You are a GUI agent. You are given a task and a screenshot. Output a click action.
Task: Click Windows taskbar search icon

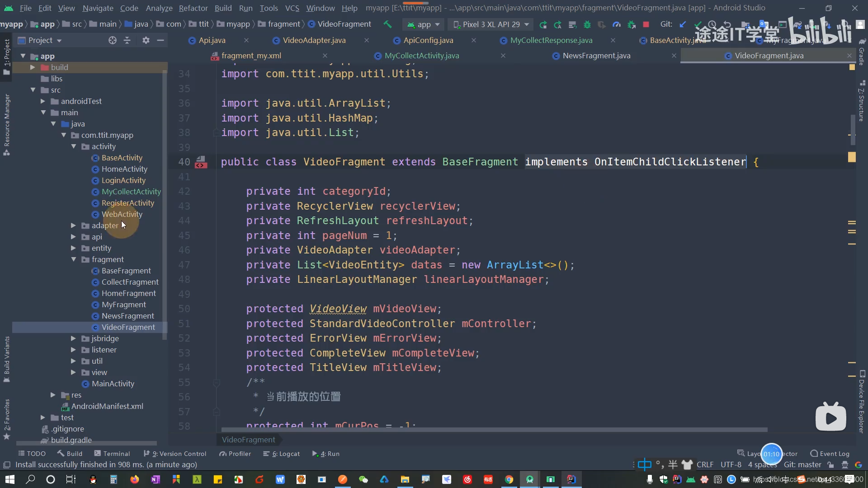coord(30,479)
